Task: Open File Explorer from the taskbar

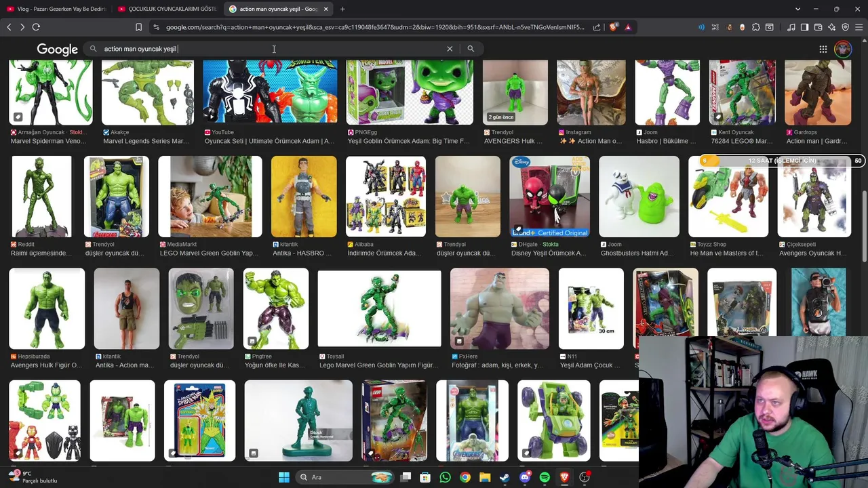Action: click(x=485, y=477)
